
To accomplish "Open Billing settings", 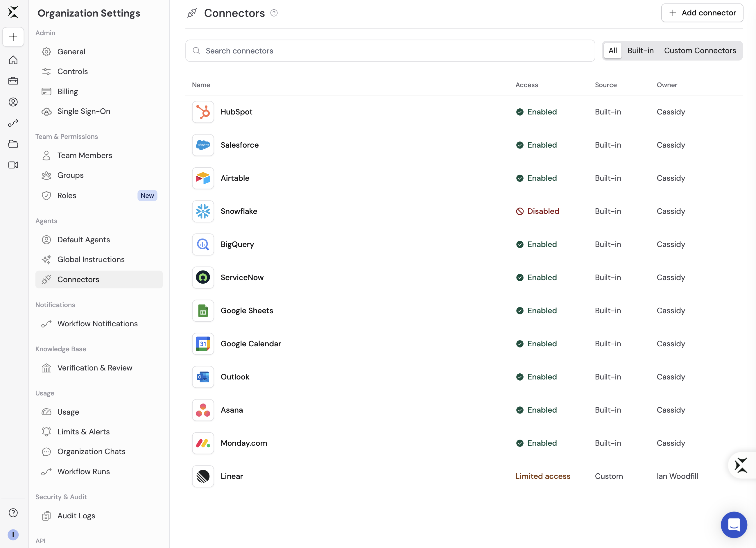I will click(99, 91).
